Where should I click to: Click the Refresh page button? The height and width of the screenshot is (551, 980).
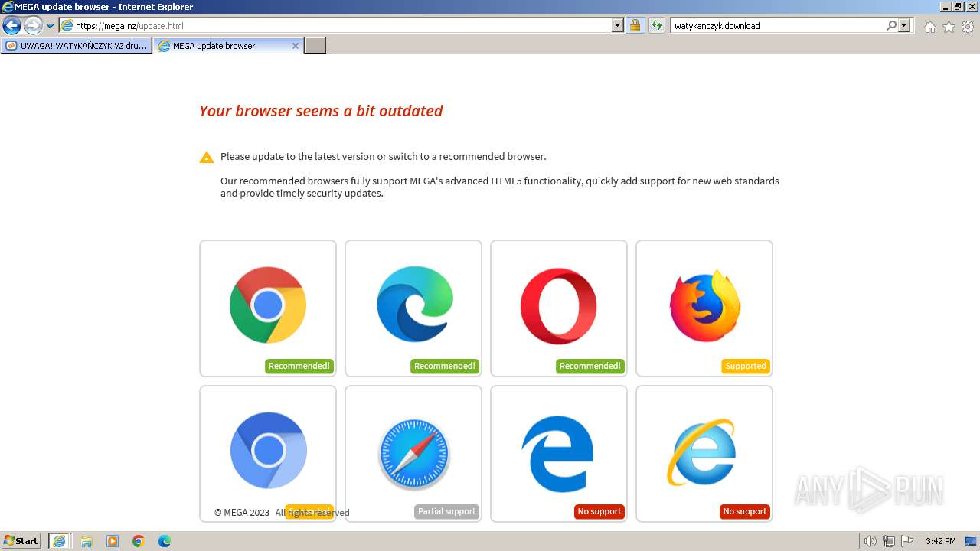tap(656, 26)
